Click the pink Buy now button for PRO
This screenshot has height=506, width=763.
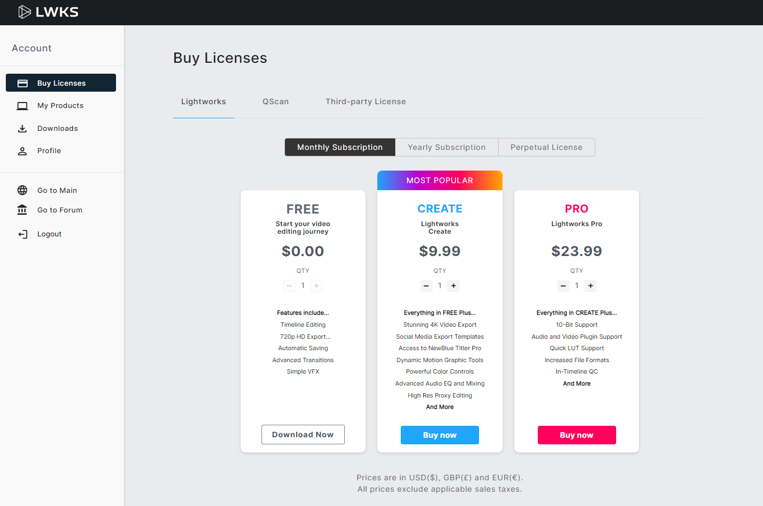(577, 435)
